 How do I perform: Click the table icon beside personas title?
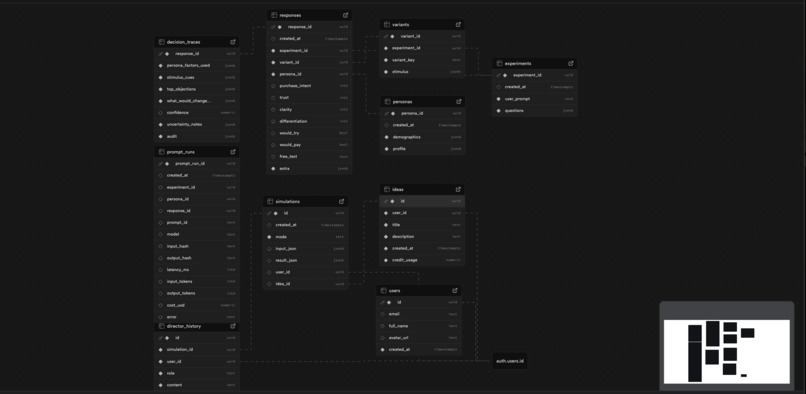click(387, 101)
